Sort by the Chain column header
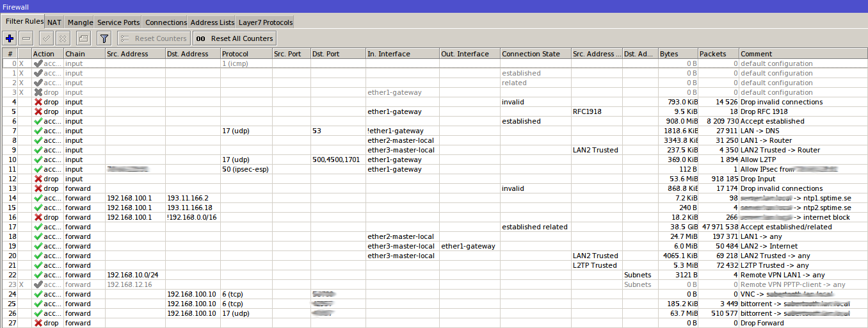 coord(83,54)
